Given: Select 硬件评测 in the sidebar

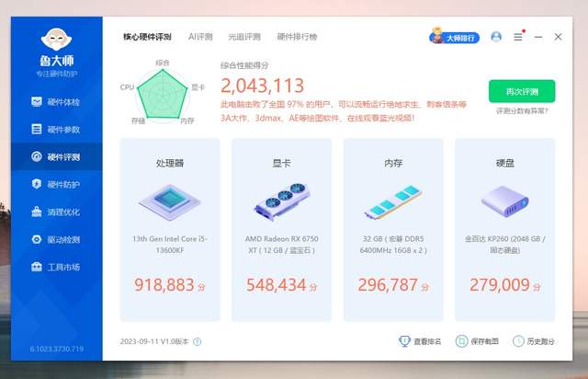Looking at the screenshot, I should click(x=55, y=156).
